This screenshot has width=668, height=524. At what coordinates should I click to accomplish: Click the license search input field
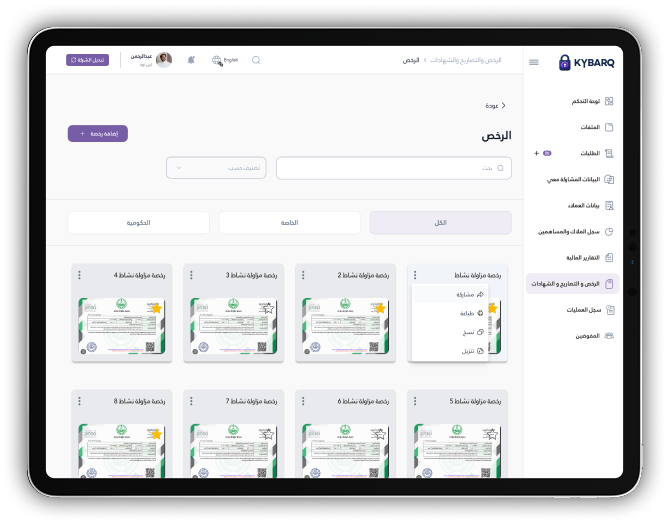click(393, 167)
